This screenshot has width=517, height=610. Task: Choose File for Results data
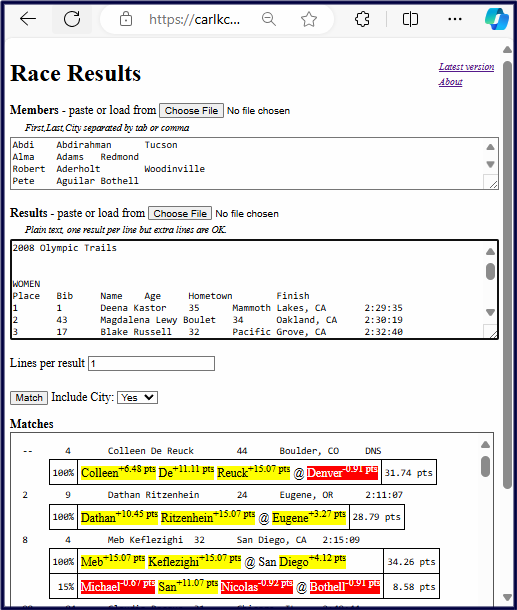click(180, 214)
